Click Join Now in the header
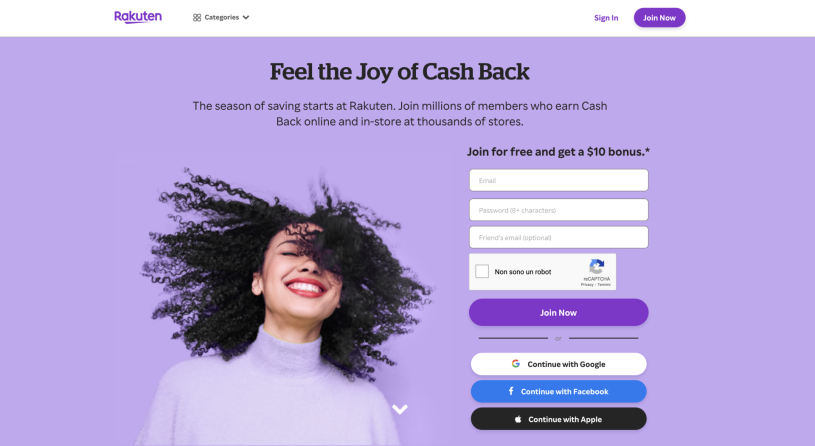815x446 pixels. [x=659, y=18]
